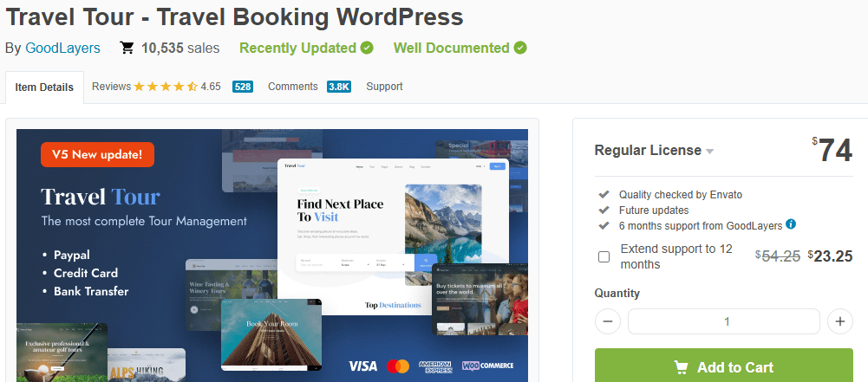Click the Future updates checkmark icon
868x382 pixels.
coord(604,210)
